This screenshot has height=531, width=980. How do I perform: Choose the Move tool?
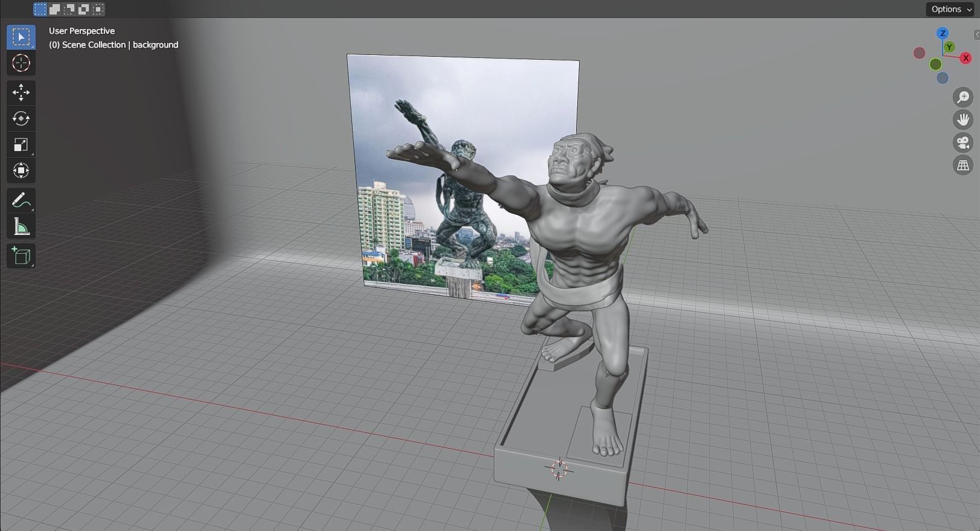coord(21,92)
